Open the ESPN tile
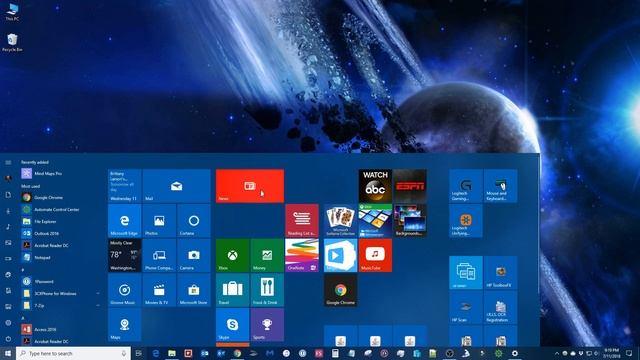Image resolution: width=640 pixels, height=360 pixels. 410,186
